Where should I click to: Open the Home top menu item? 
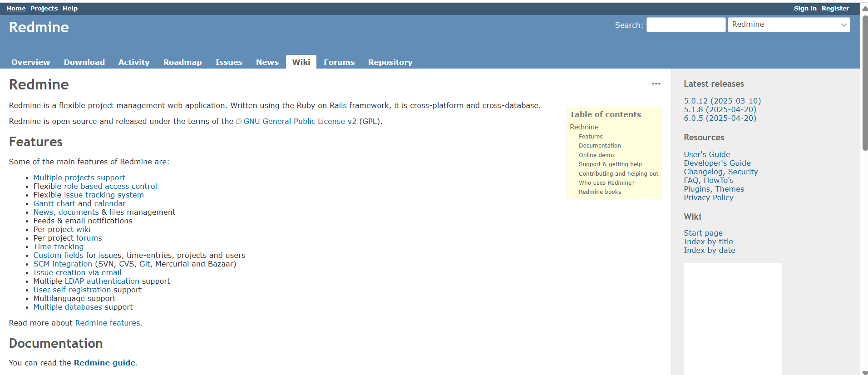tap(16, 8)
